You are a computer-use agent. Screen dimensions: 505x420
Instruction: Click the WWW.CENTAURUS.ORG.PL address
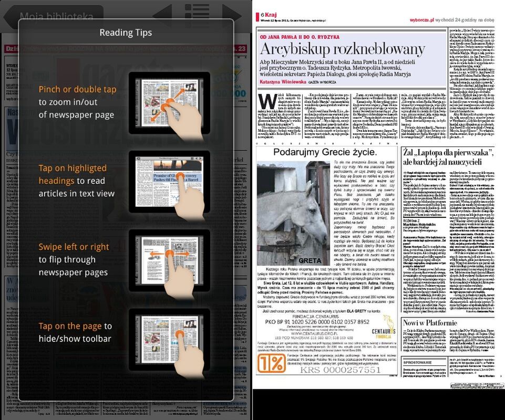[x=314, y=334]
